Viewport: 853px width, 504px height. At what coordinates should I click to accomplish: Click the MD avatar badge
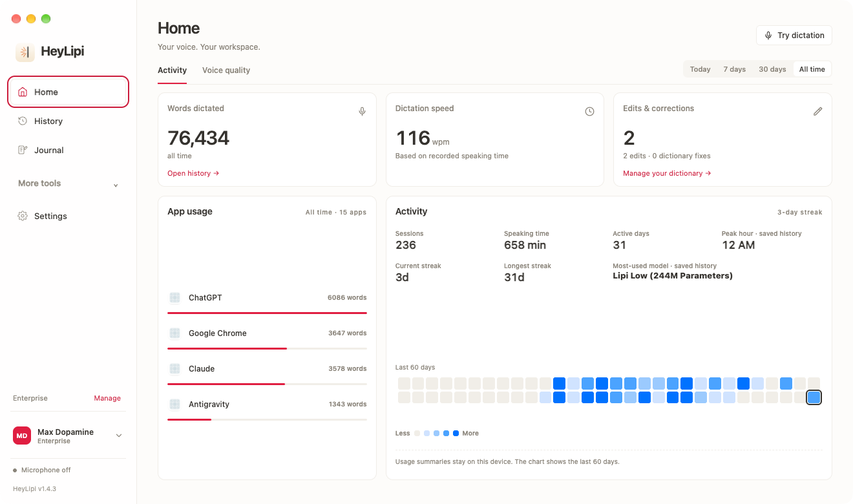[22, 436]
